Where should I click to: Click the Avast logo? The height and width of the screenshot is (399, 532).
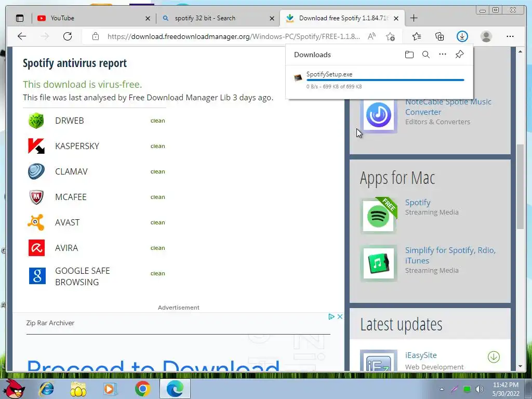36,222
